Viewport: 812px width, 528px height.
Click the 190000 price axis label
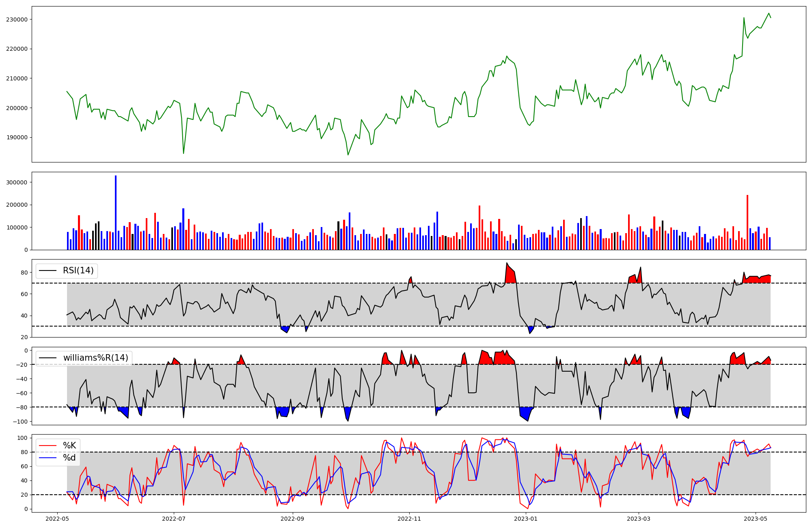17,137
